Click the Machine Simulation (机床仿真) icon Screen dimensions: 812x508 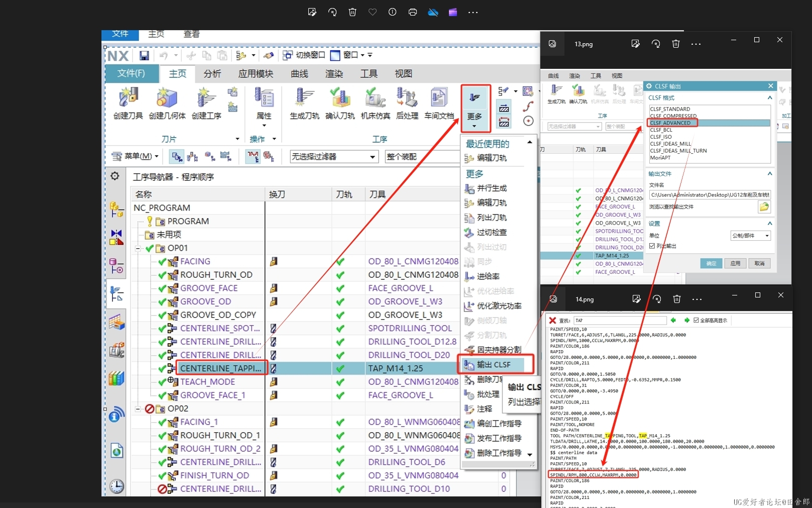[375, 97]
